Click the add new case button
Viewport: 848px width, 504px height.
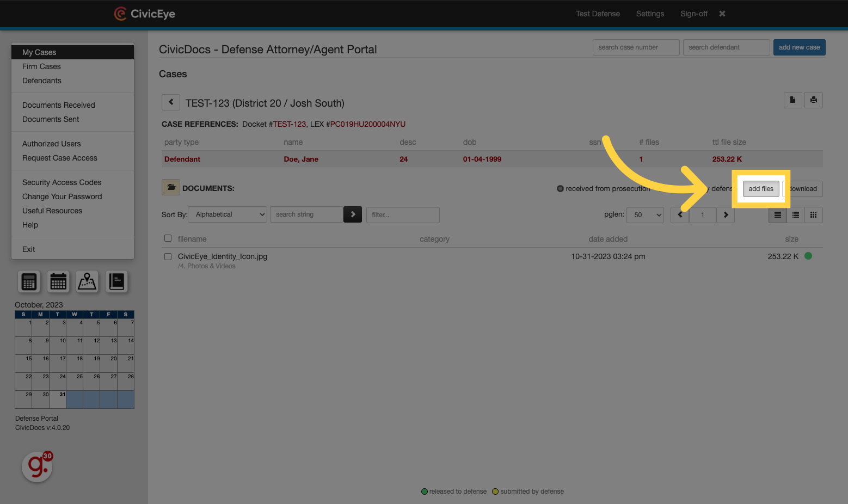pyautogui.click(x=799, y=47)
